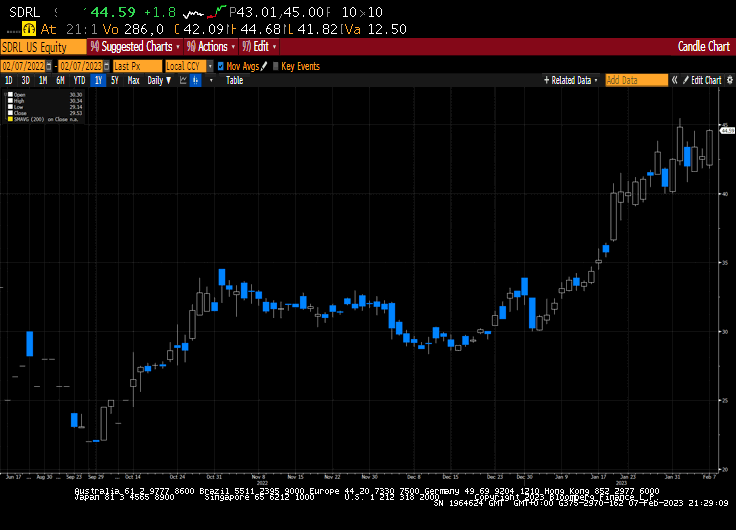Image resolution: width=736 pixels, height=530 pixels.
Task: Toggle the High series legend checkbox
Action: click(10, 100)
